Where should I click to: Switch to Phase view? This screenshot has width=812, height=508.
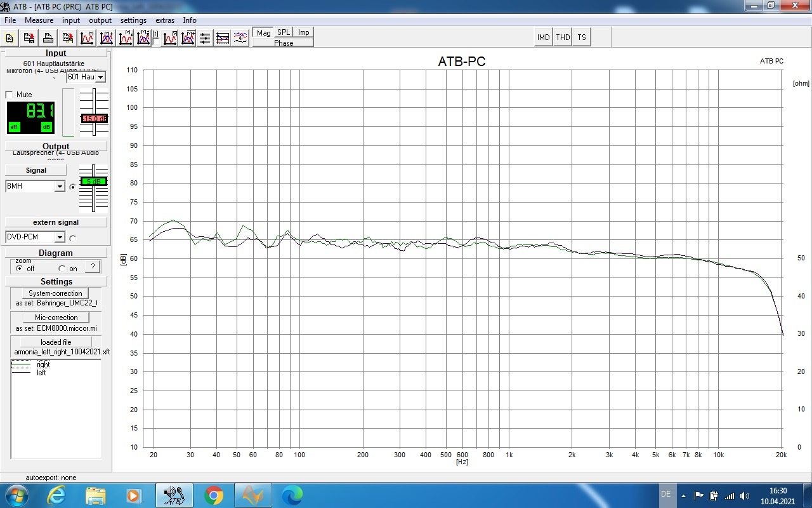pyautogui.click(x=284, y=43)
